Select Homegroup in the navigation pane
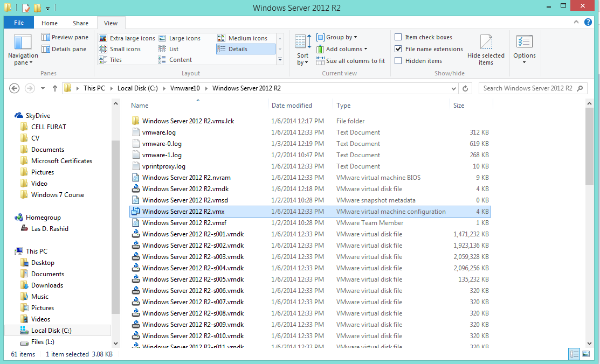Image resolution: width=600 pixels, height=364 pixels. click(x=43, y=218)
